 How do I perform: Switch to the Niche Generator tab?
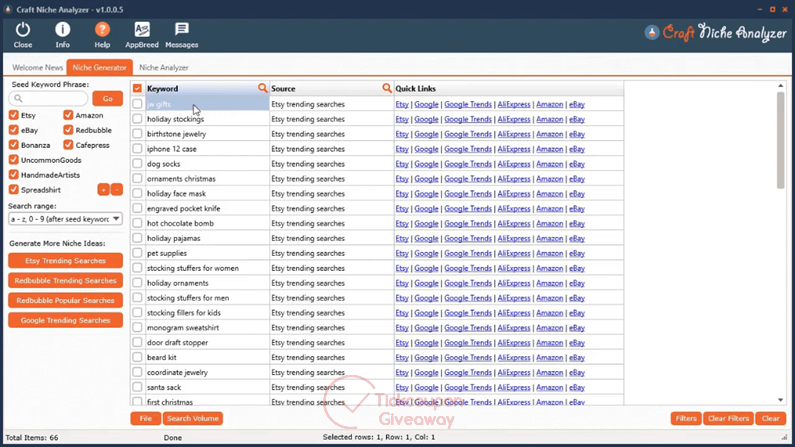coord(99,67)
